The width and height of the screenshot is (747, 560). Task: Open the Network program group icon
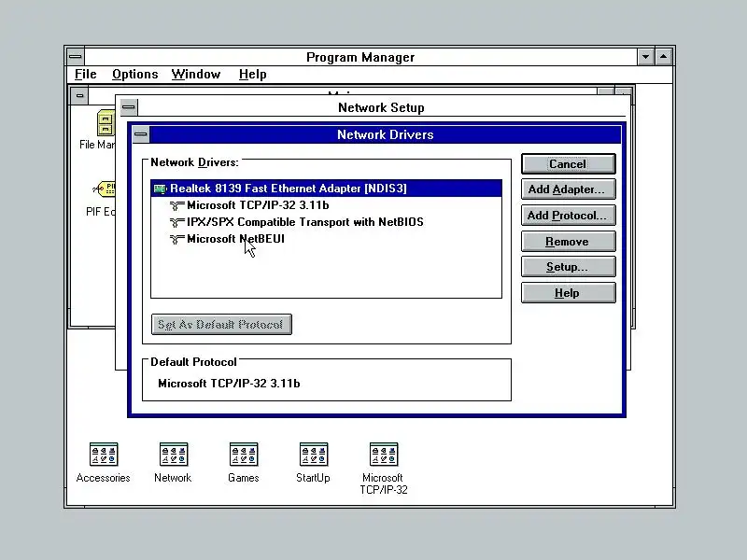point(174,455)
